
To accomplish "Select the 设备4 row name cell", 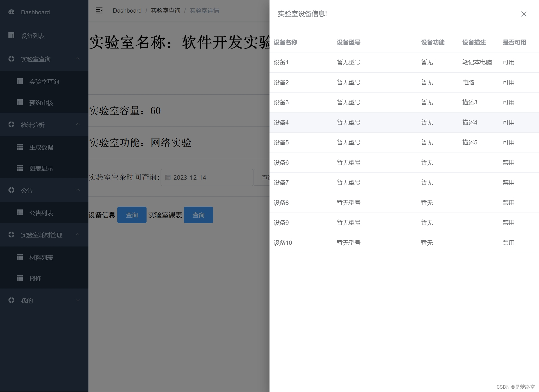I will point(281,123).
